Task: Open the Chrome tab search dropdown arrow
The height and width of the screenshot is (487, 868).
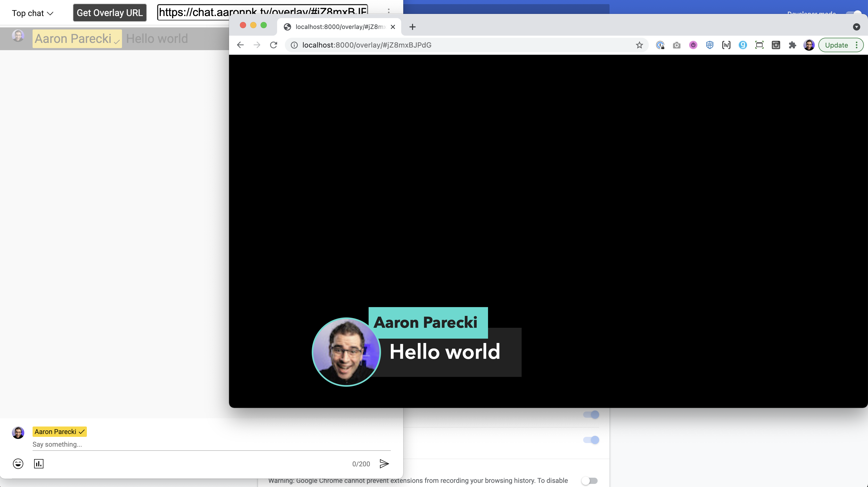Action: tap(856, 27)
